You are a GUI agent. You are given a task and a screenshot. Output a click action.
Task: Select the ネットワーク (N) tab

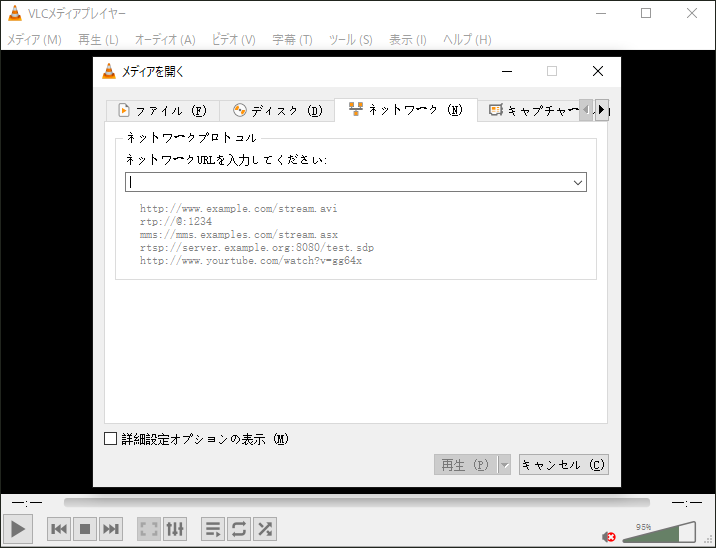click(406, 110)
